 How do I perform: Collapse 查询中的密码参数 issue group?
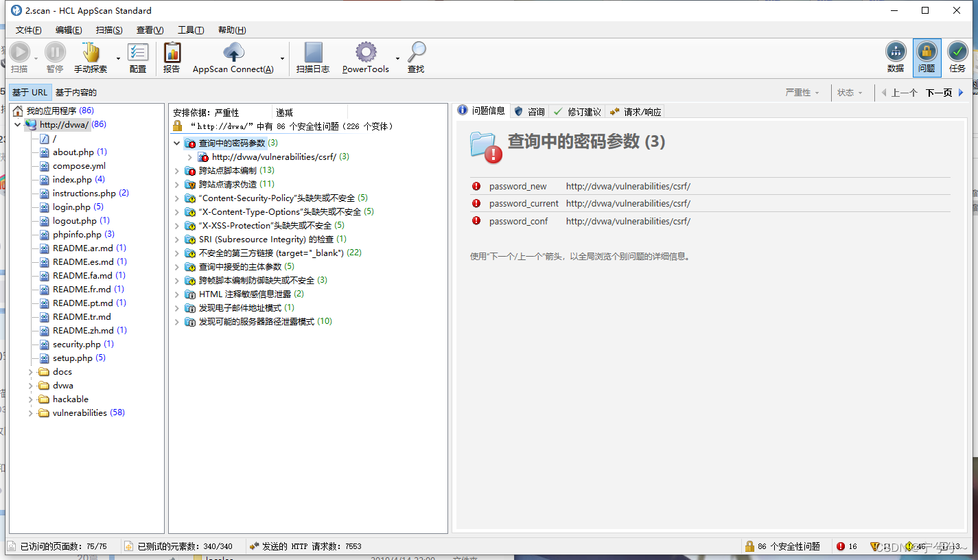(x=177, y=143)
